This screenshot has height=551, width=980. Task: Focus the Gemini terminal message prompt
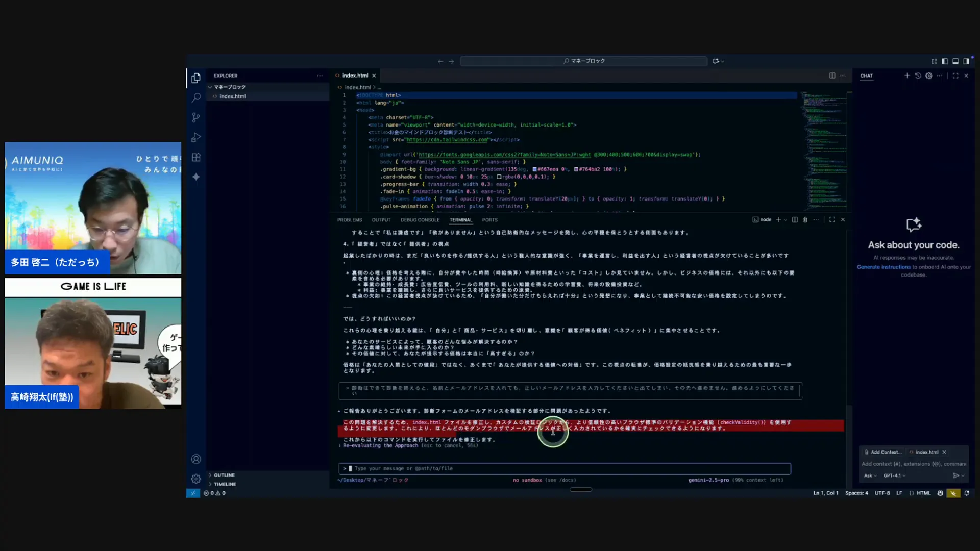(565, 468)
